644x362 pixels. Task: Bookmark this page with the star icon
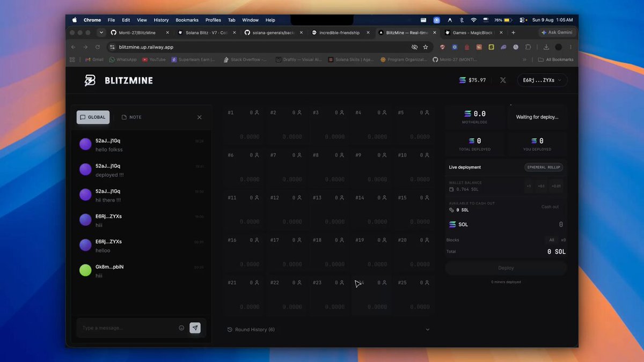[426, 47]
